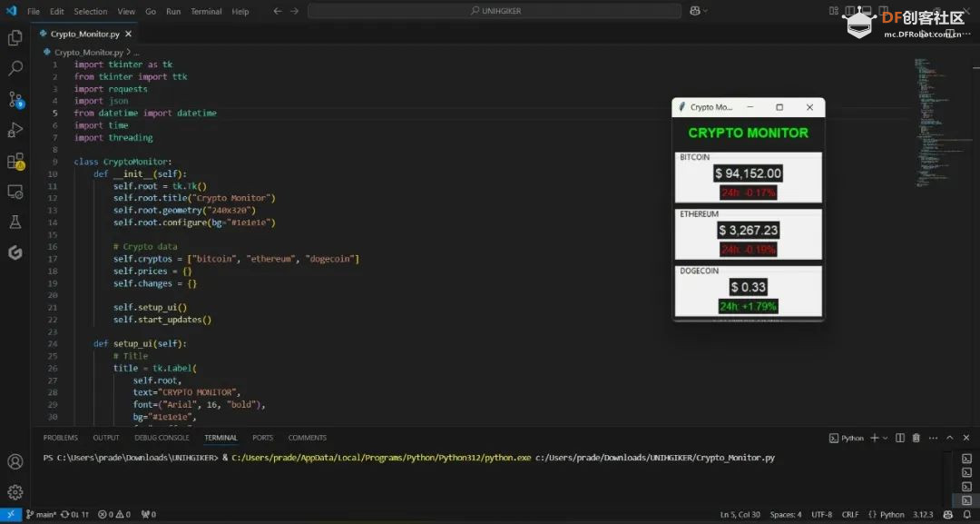The width and height of the screenshot is (980, 524).
Task: Open the G-logo extension sidebar icon
Action: tap(15, 252)
